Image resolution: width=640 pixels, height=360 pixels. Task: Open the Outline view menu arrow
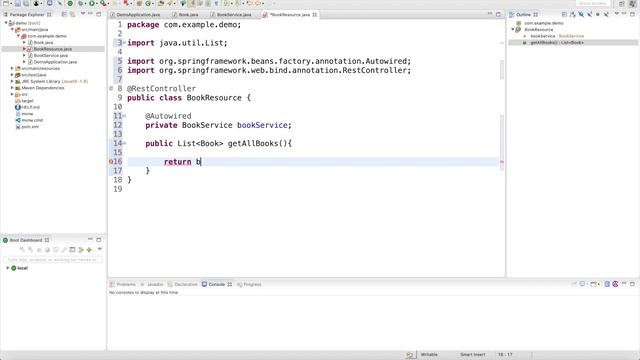point(617,14)
